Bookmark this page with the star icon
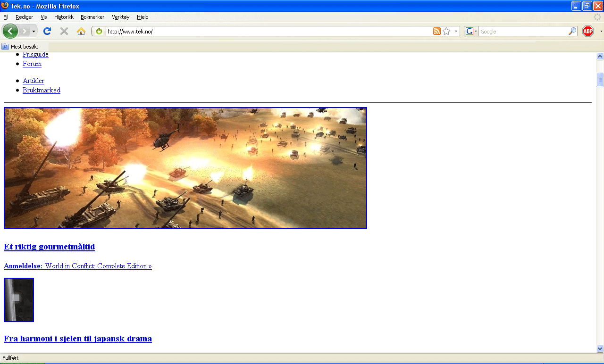The image size is (604, 364). click(x=446, y=31)
